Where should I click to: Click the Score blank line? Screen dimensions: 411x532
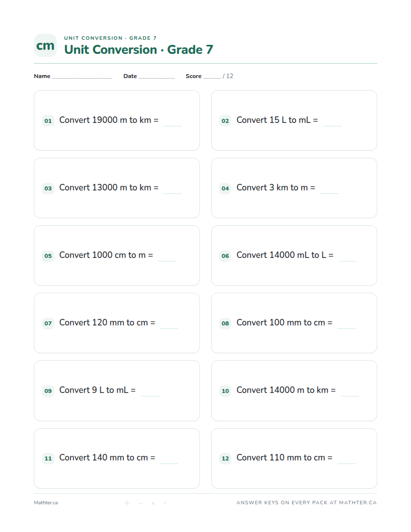pyautogui.click(x=212, y=78)
